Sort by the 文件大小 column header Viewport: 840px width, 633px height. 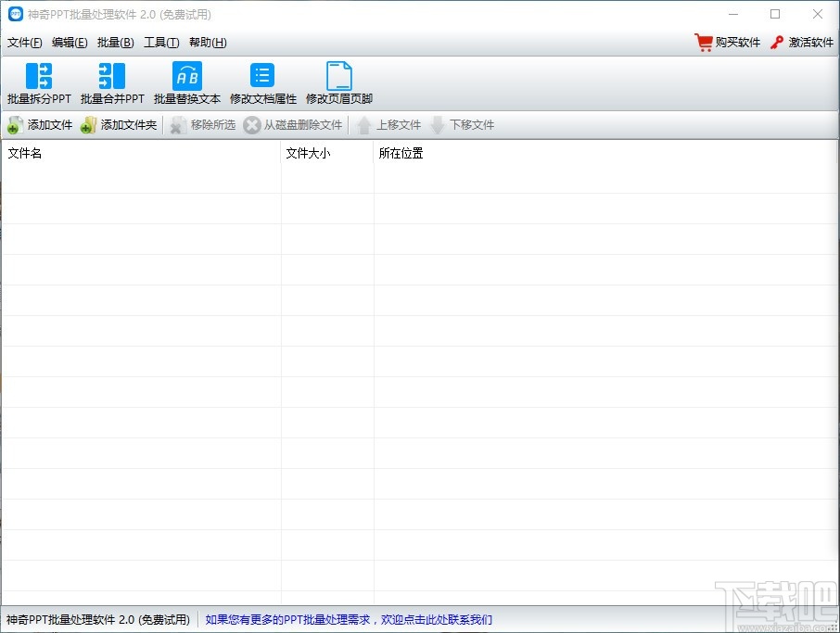point(327,153)
